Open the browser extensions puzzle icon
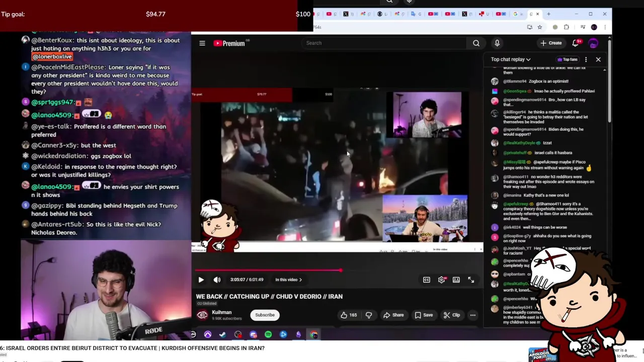The height and width of the screenshot is (362, 644). pyautogui.click(x=567, y=27)
